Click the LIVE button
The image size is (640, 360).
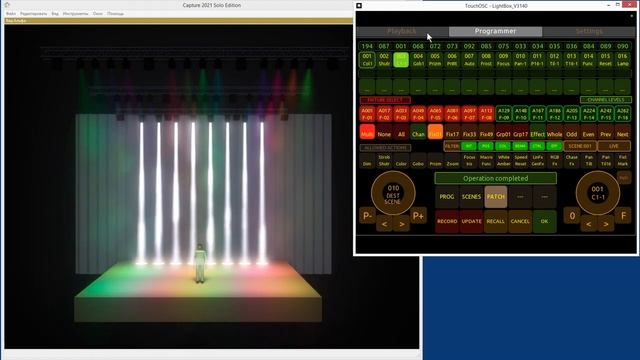tap(614, 146)
